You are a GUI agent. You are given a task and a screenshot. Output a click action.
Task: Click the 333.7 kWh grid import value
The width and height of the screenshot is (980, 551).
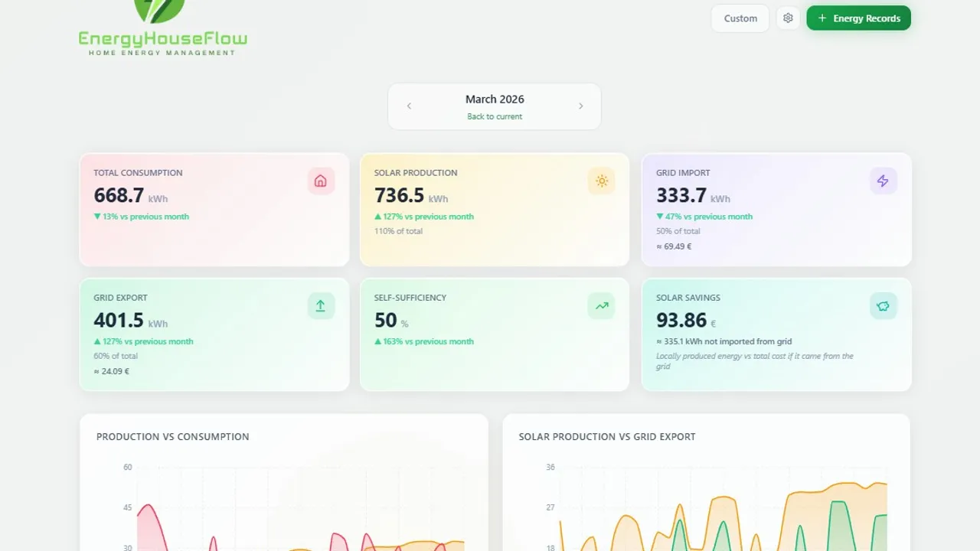pyautogui.click(x=693, y=196)
